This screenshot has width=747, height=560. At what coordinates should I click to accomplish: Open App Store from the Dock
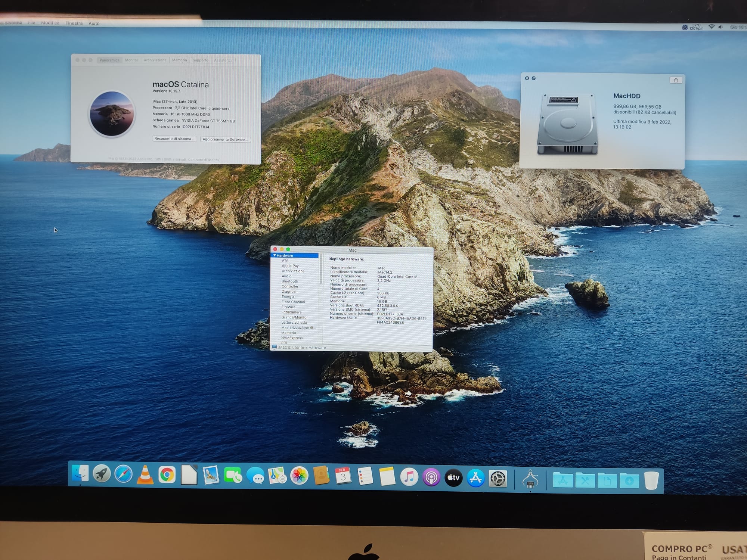475,478
